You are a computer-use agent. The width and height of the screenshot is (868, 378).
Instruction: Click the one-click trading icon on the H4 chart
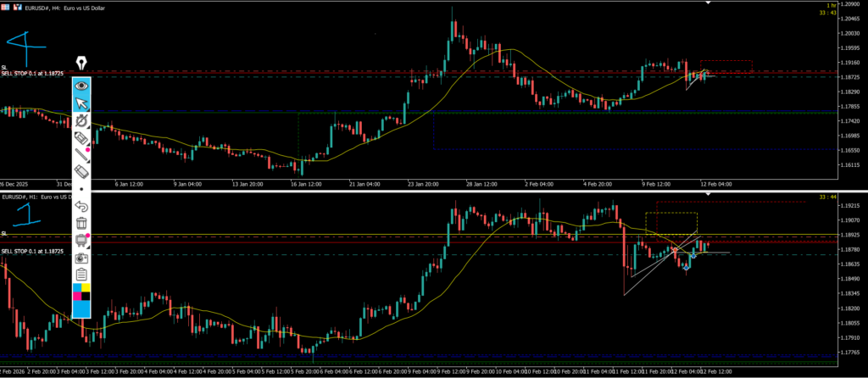click(x=18, y=6)
